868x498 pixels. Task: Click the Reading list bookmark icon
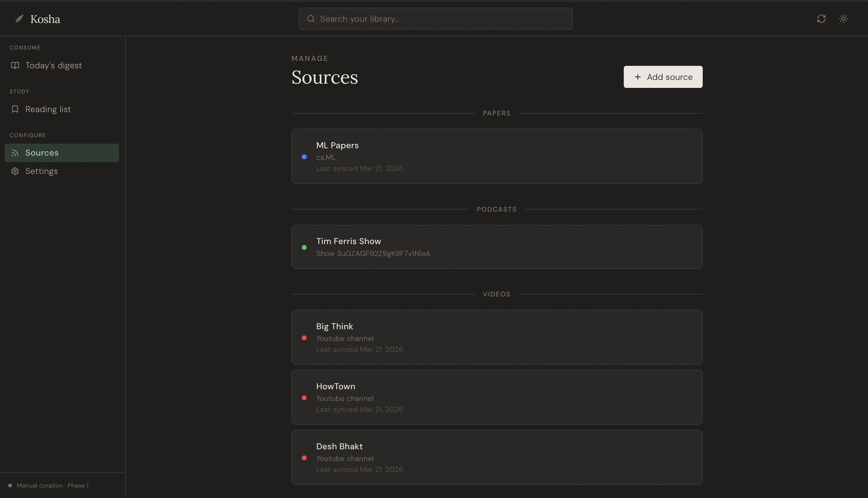click(x=15, y=109)
